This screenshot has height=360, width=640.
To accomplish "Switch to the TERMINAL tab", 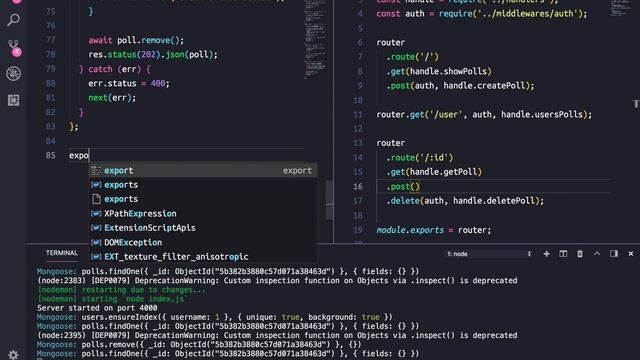I will point(62,253).
